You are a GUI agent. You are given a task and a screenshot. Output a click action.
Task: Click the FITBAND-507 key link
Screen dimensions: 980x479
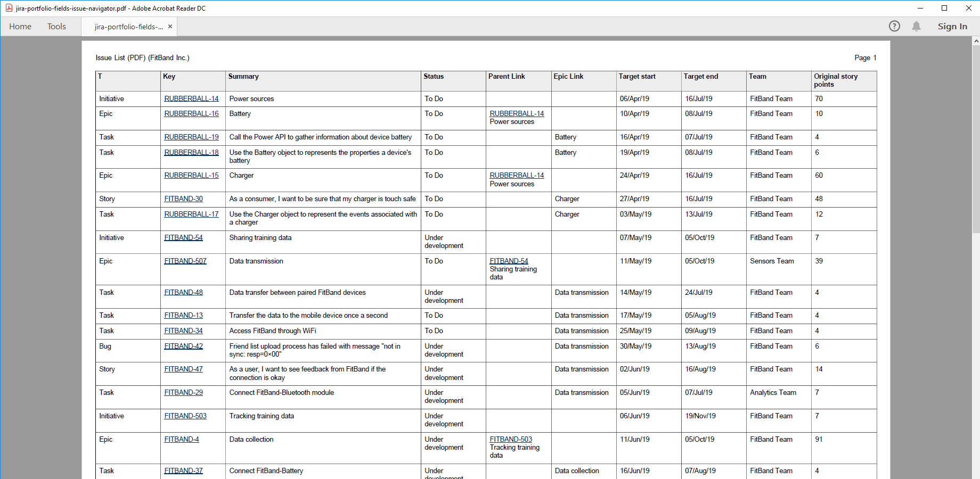point(185,261)
